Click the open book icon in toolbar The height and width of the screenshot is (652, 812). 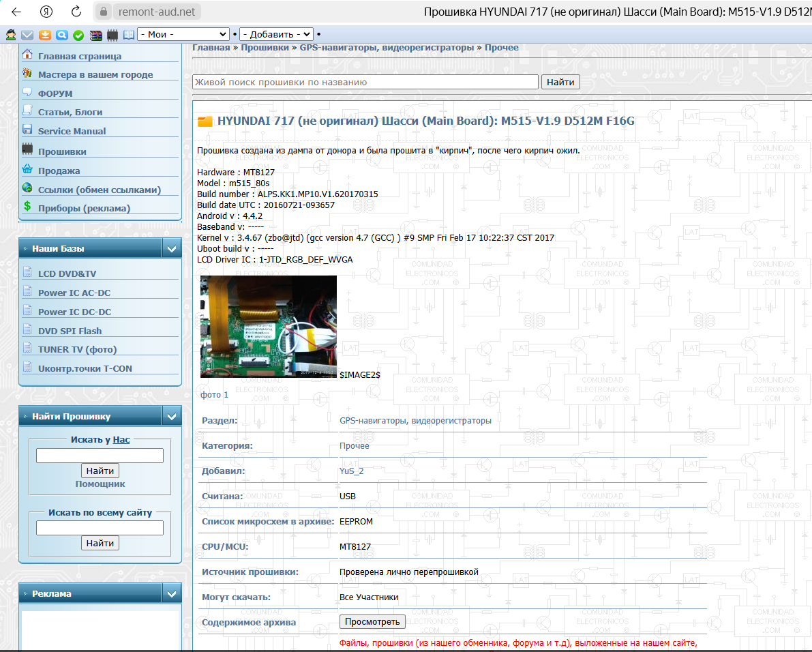coord(129,35)
